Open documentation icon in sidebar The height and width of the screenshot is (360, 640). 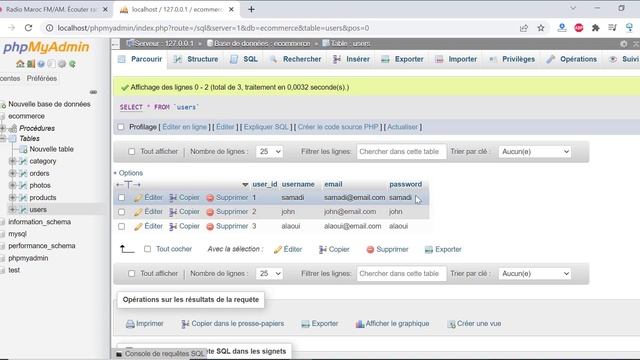41,64
